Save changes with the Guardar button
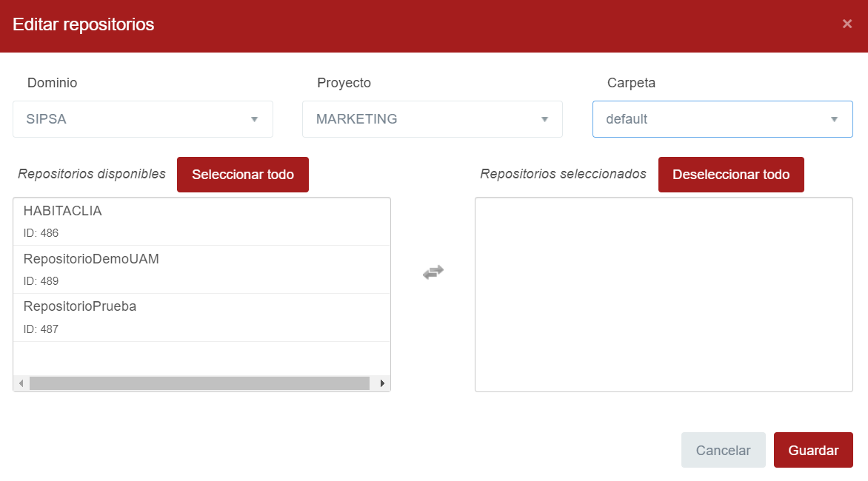The width and height of the screenshot is (868, 481). (813, 450)
